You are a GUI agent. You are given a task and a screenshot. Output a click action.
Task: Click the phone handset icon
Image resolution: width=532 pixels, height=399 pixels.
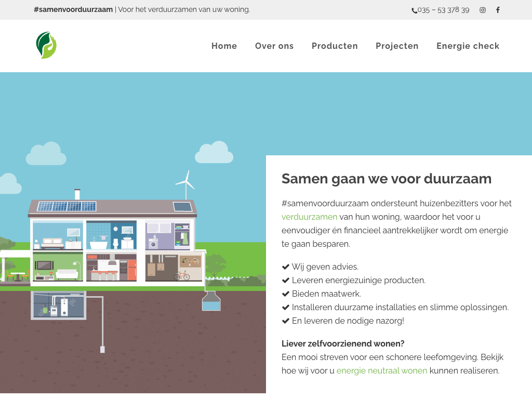(414, 10)
